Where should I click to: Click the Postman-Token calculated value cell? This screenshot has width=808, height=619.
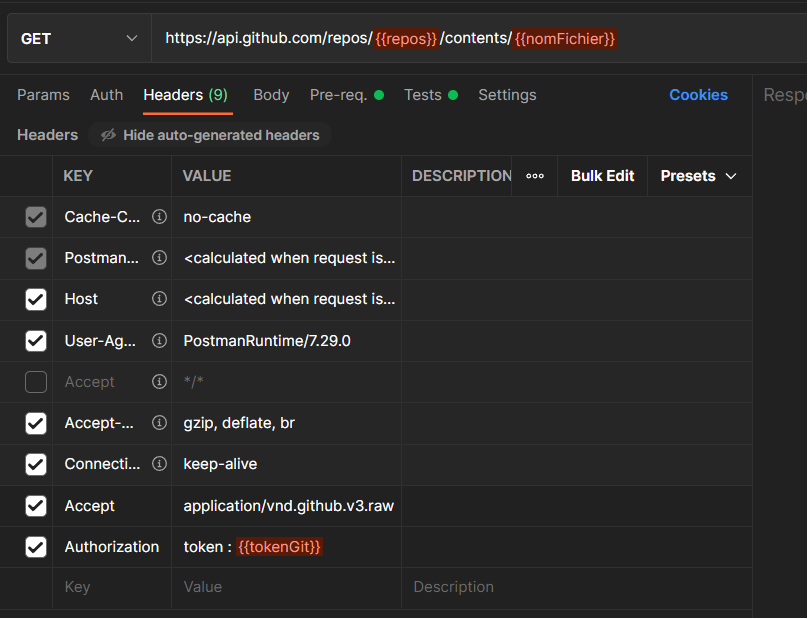pos(287,258)
